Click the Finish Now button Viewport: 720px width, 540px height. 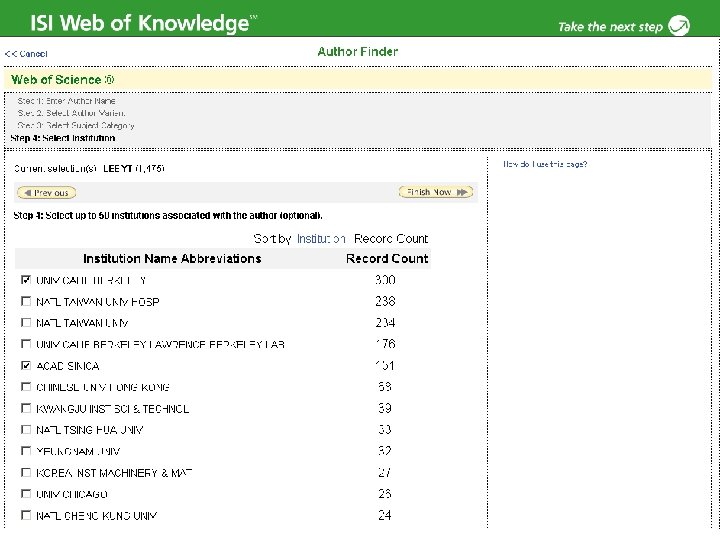pyautogui.click(x=436, y=192)
